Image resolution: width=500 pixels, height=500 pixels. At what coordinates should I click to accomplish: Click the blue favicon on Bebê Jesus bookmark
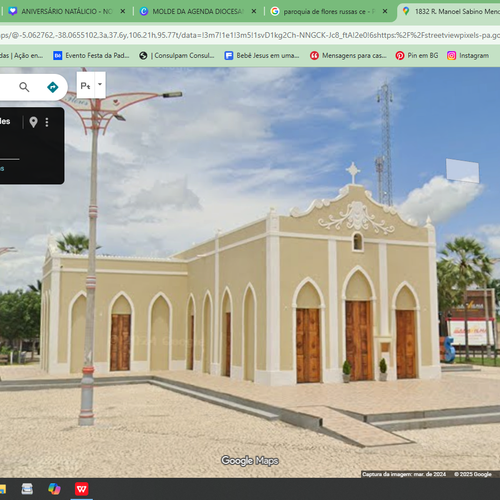tap(229, 56)
